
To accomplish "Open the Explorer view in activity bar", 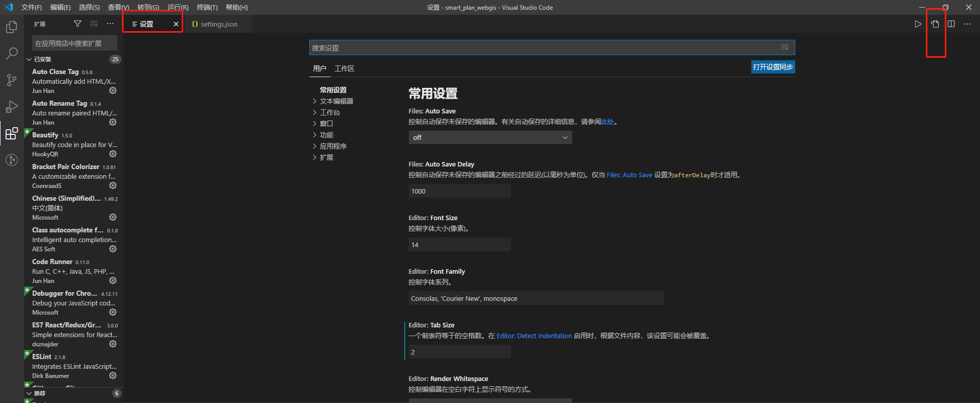I will [x=11, y=27].
